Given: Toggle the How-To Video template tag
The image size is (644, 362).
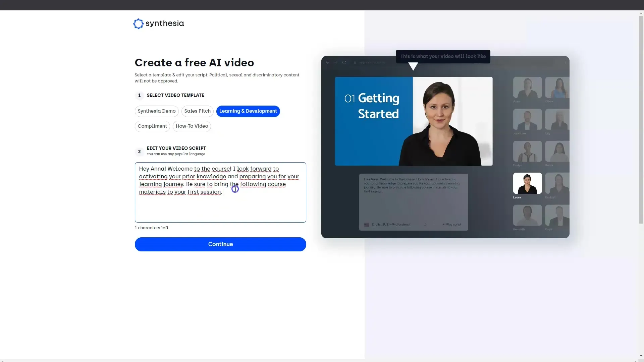Looking at the screenshot, I should click(x=192, y=126).
